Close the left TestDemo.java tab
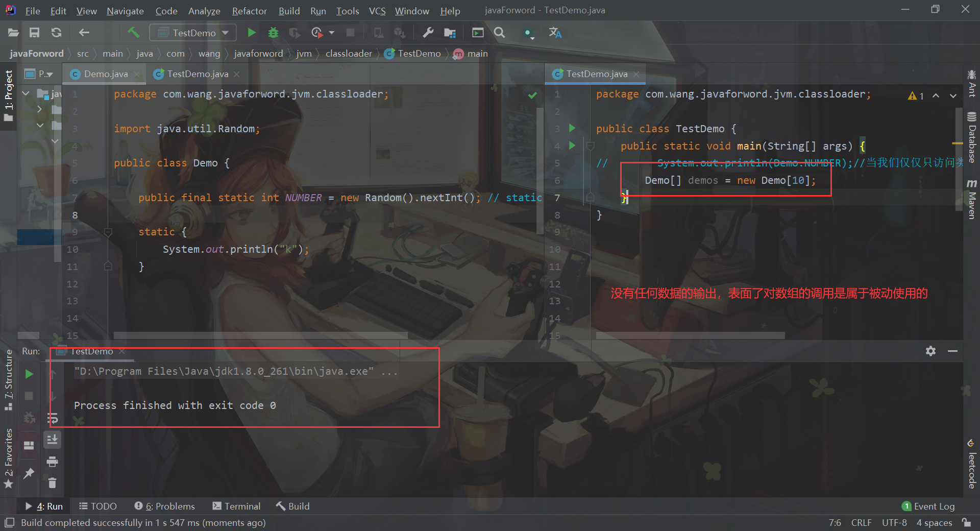Image resolution: width=980 pixels, height=531 pixels. tap(237, 74)
